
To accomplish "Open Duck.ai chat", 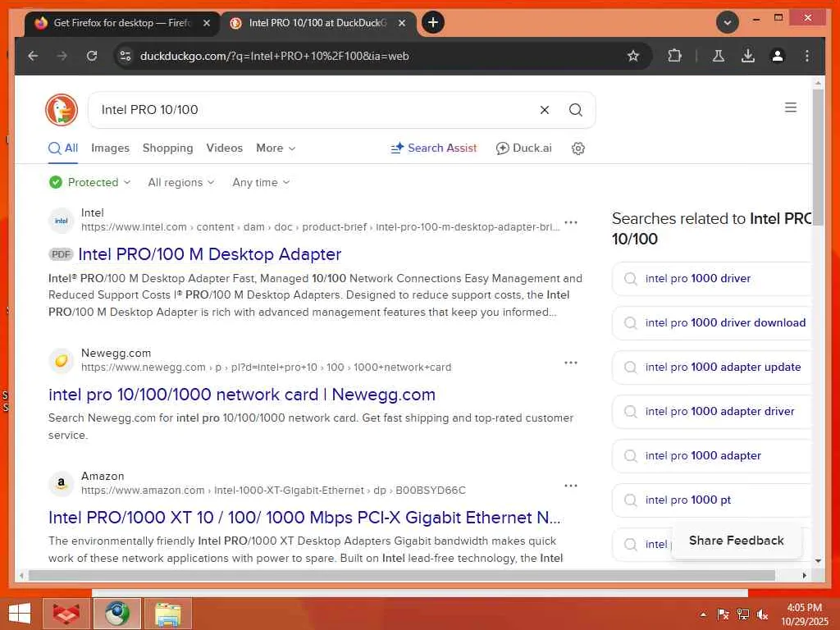I will (524, 148).
